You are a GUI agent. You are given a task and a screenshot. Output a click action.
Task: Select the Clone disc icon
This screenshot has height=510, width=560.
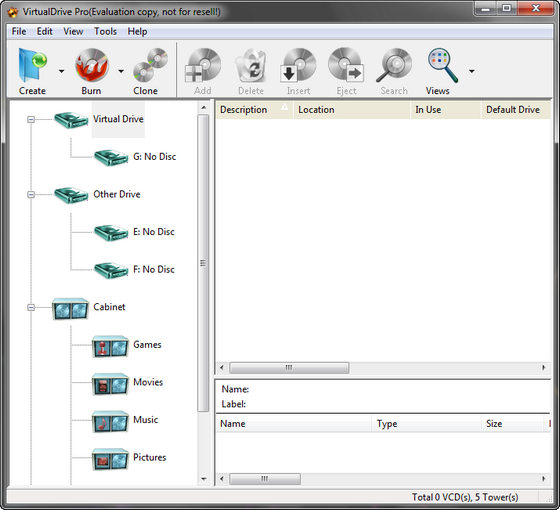click(150, 66)
